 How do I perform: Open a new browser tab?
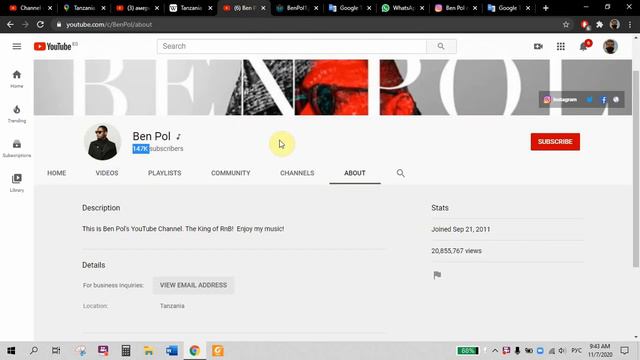point(545,8)
